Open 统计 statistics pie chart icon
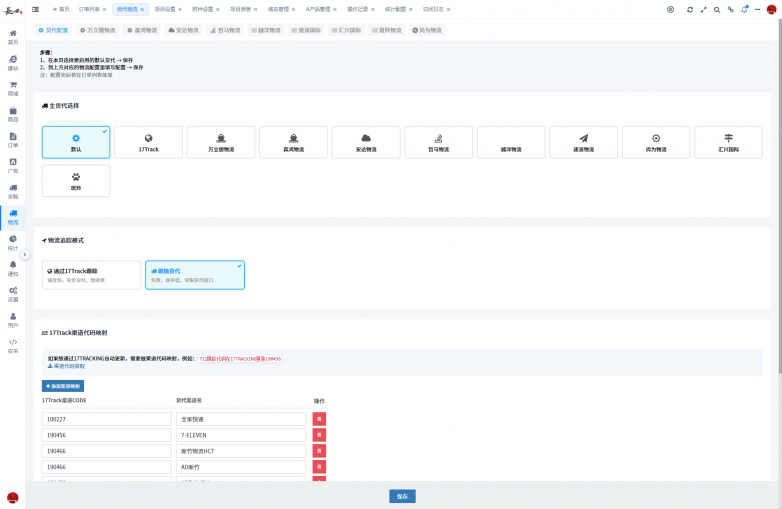782x509 pixels. 13,243
